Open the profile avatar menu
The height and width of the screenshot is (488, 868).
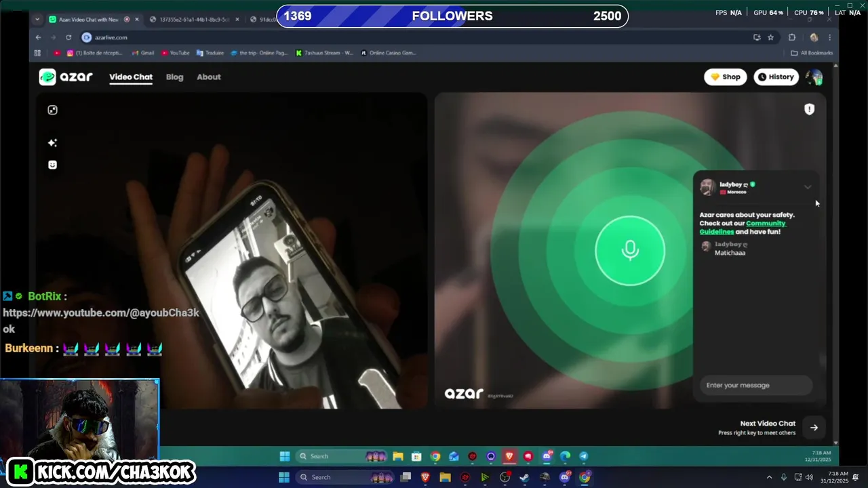tap(814, 77)
